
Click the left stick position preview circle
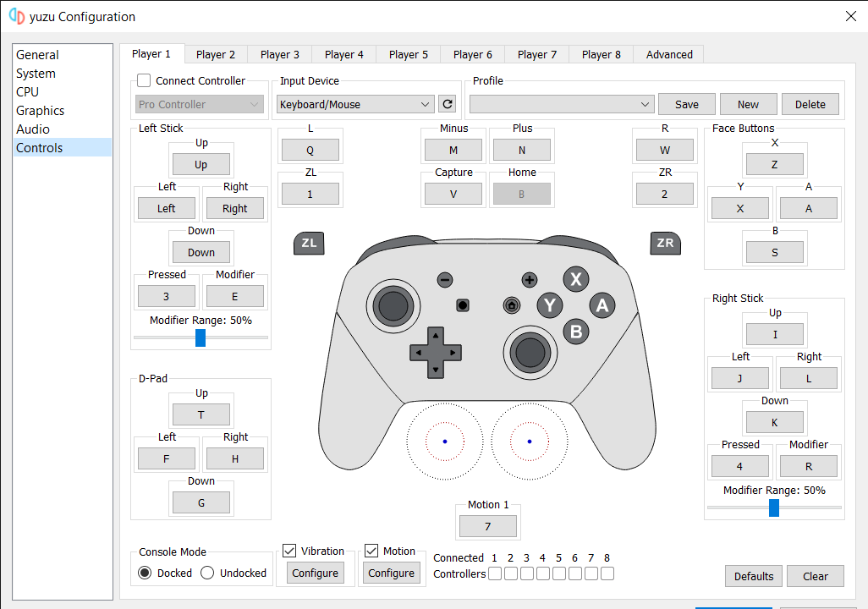click(x=444, y=442)
